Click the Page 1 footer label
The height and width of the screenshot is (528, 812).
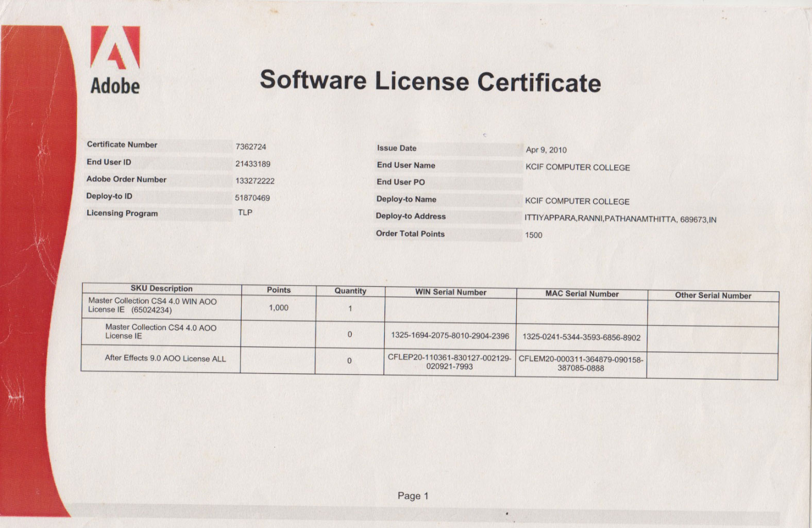point(413,496)
